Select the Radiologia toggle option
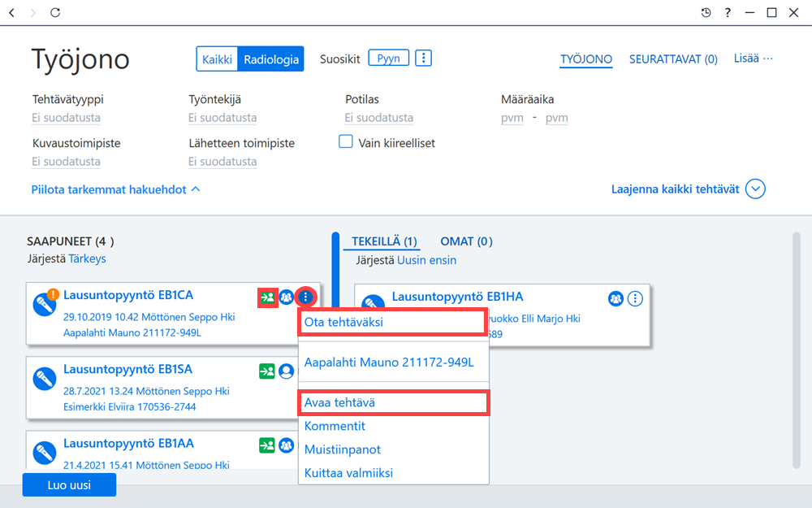This screenshot has width=812, height=508. (271, 59)
